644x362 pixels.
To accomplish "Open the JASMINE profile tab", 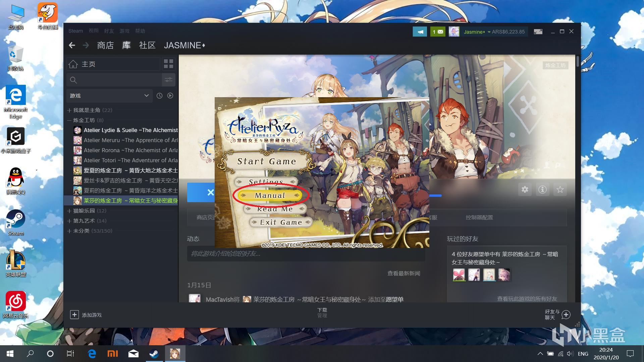I will pyautogui.click(x=184, y=45).
